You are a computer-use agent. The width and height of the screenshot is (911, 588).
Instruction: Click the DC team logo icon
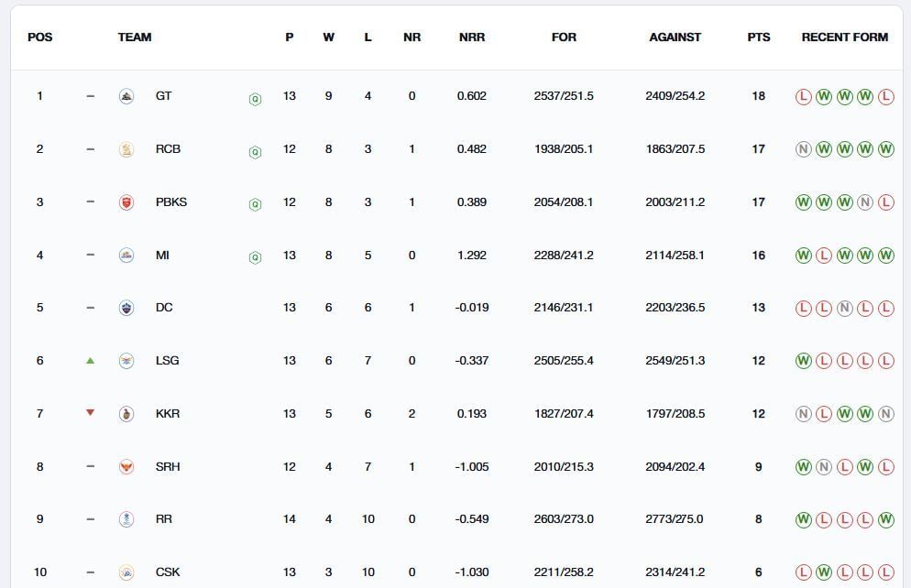(x=126, y=308)
